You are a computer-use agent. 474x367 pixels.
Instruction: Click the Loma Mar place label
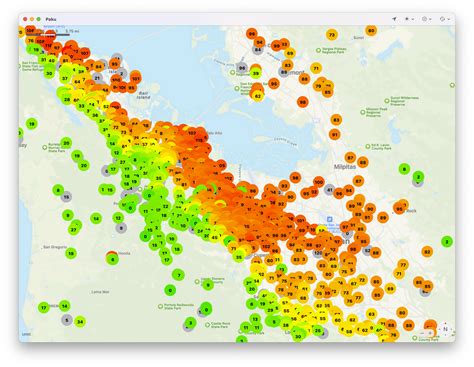coord(100,292)
